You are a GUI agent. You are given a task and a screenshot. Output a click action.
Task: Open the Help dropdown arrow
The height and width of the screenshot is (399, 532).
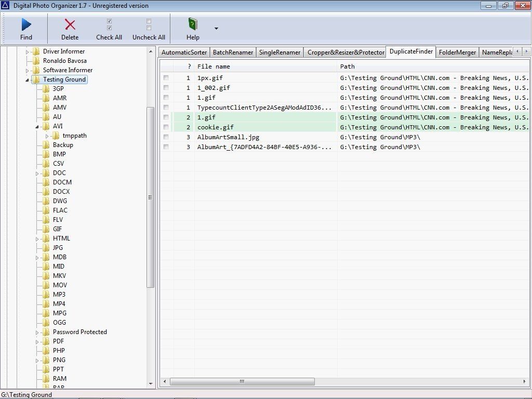click(216, 29)
